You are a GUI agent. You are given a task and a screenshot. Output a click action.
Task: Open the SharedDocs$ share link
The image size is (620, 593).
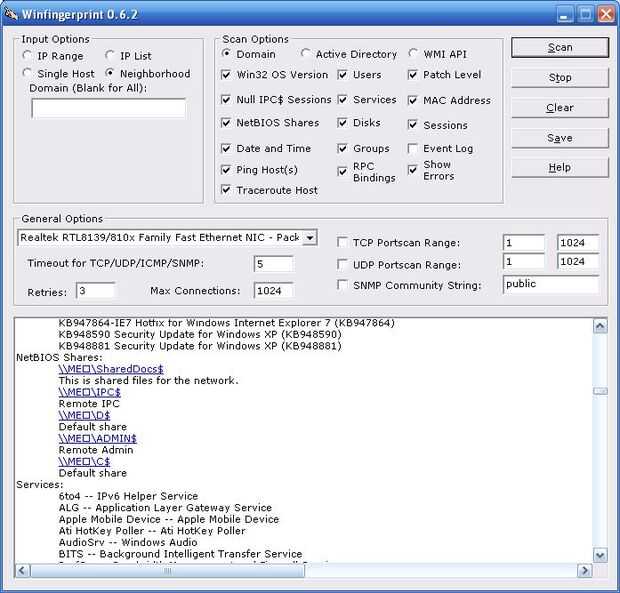click(111, 369)
